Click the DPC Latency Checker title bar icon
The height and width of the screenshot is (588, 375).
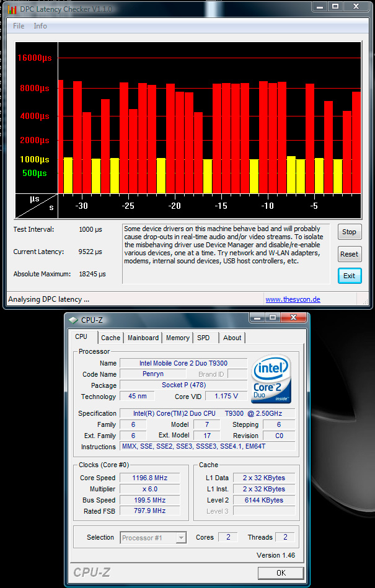[12, 9]
